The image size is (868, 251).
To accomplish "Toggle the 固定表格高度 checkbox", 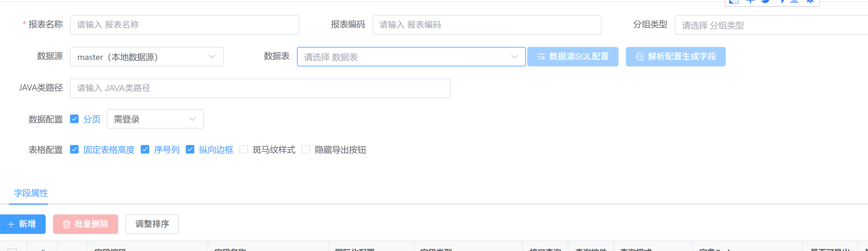I will click(75, 149).
